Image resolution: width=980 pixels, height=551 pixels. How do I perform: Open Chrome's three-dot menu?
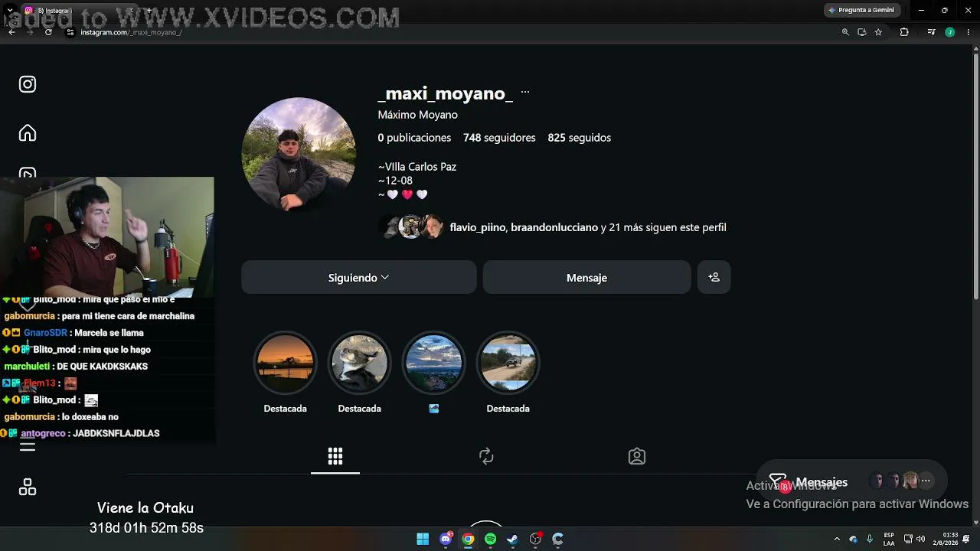coord(968,32)
